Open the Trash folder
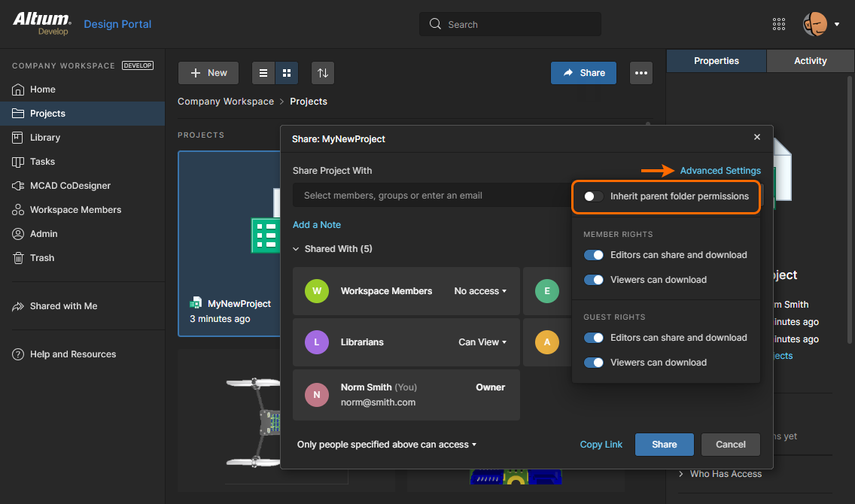 click(x=82, y=258)
